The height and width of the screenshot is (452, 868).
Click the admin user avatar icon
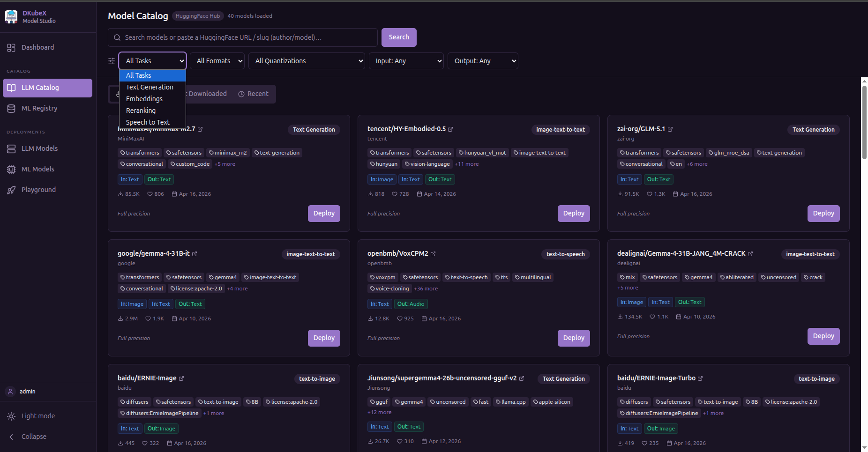tap(10, 392)
